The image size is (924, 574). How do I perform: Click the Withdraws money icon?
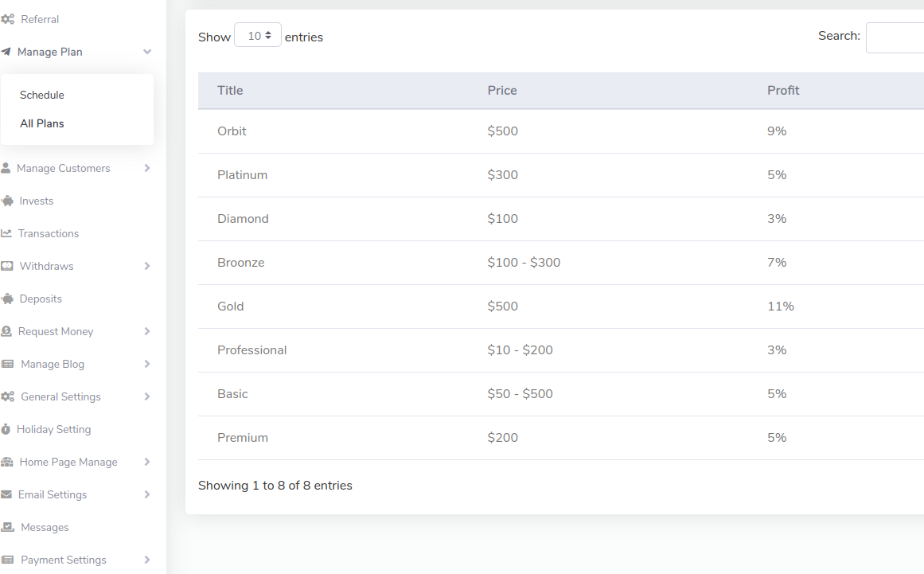pyautogui.click(x=7, y=266)
